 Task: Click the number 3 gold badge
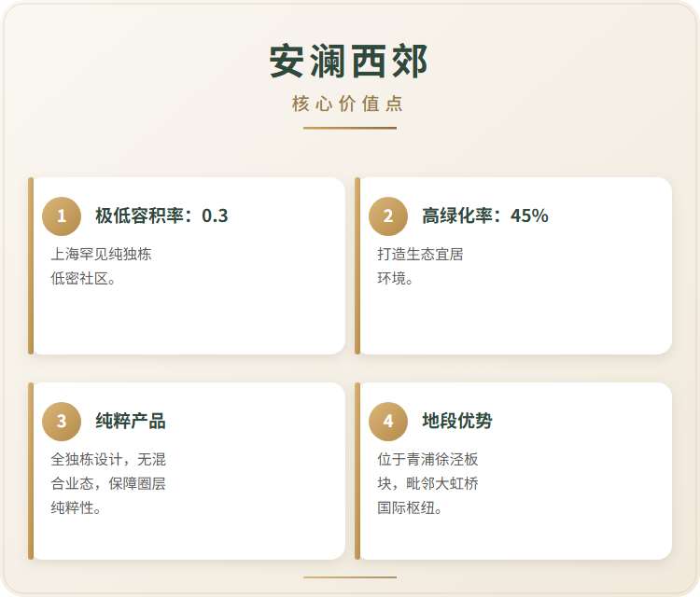tap(62, 422)
